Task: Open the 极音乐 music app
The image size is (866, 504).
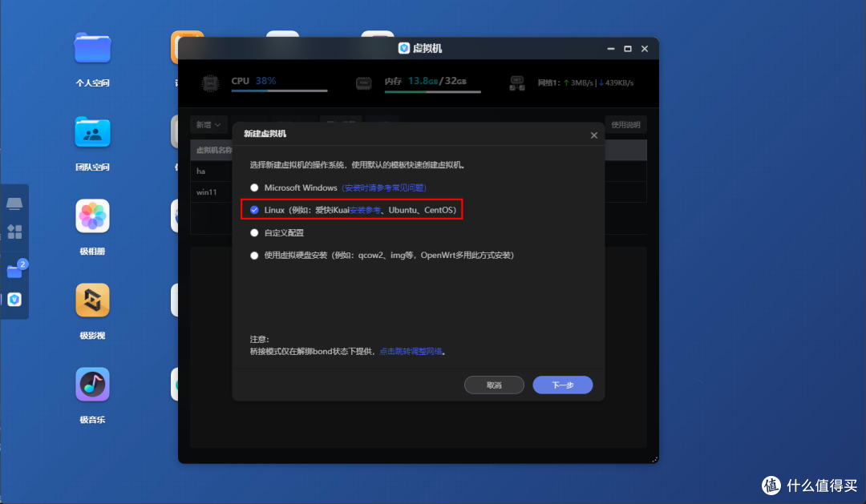Action: [91, 384]
